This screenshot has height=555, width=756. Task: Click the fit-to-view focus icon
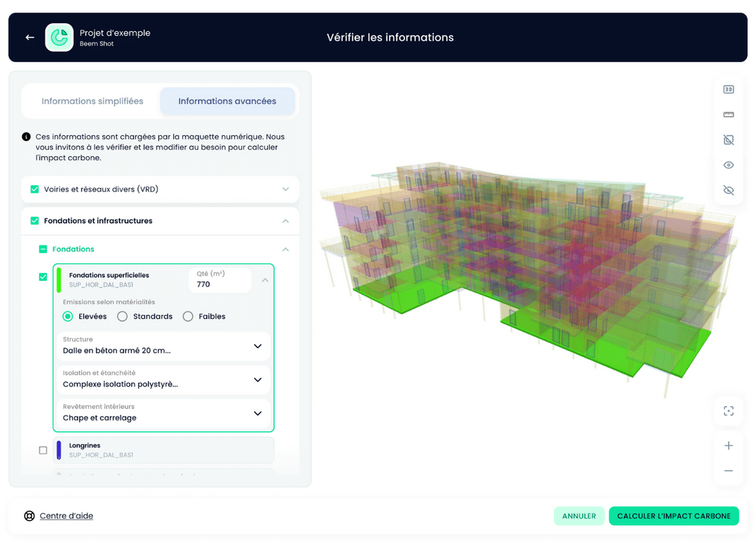pyautogui.click(x=728, y=411)
